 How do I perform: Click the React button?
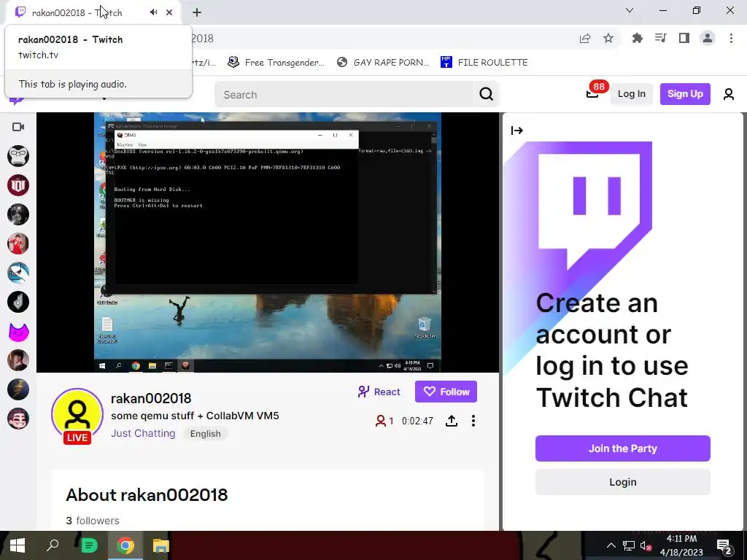coord(379,392)
